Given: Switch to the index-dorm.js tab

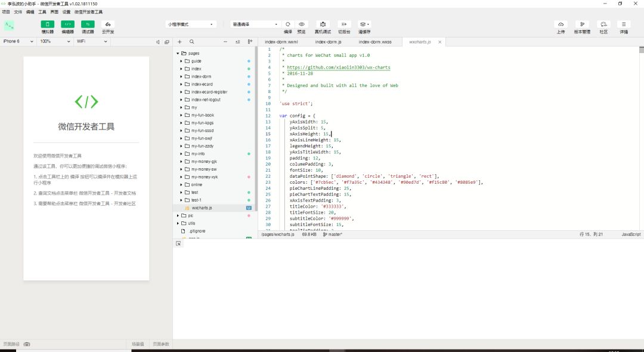Looking at the screenshot, I should coord(328,42).
